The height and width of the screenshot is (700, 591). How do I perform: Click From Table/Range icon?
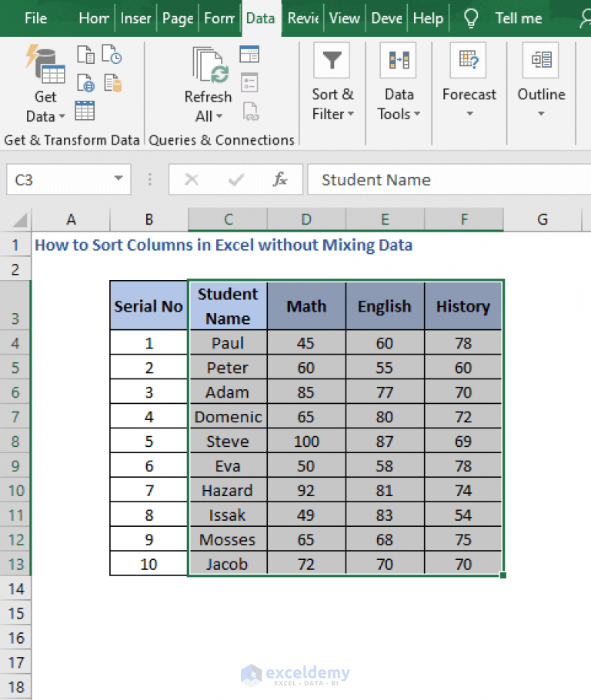click(85, 111)
